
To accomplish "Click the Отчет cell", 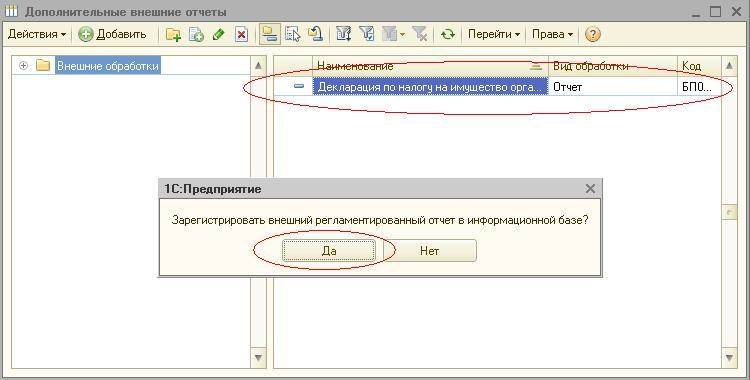I will (613, 87).
